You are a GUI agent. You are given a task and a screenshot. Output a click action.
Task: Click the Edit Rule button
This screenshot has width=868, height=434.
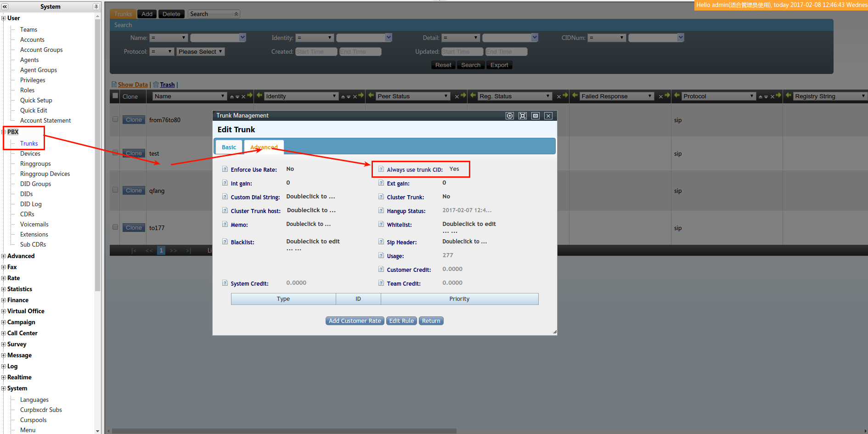click(401, 321)
